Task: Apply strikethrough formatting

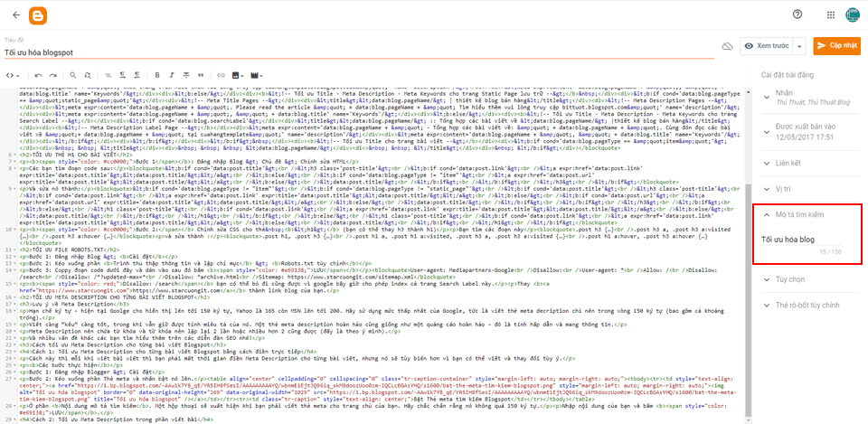Action: pyautogui.click(x=186, y=75)
